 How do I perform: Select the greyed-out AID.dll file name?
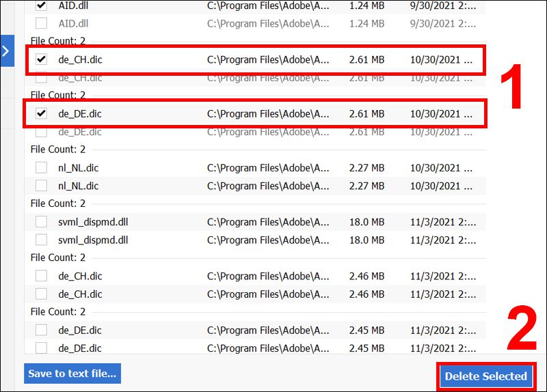tap(73, 23)
